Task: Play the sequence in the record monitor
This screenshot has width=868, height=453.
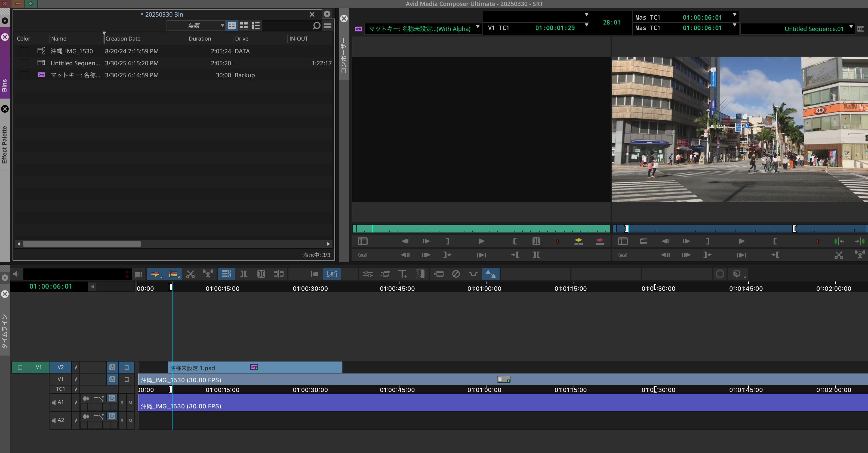Action: tap(741, 241)
